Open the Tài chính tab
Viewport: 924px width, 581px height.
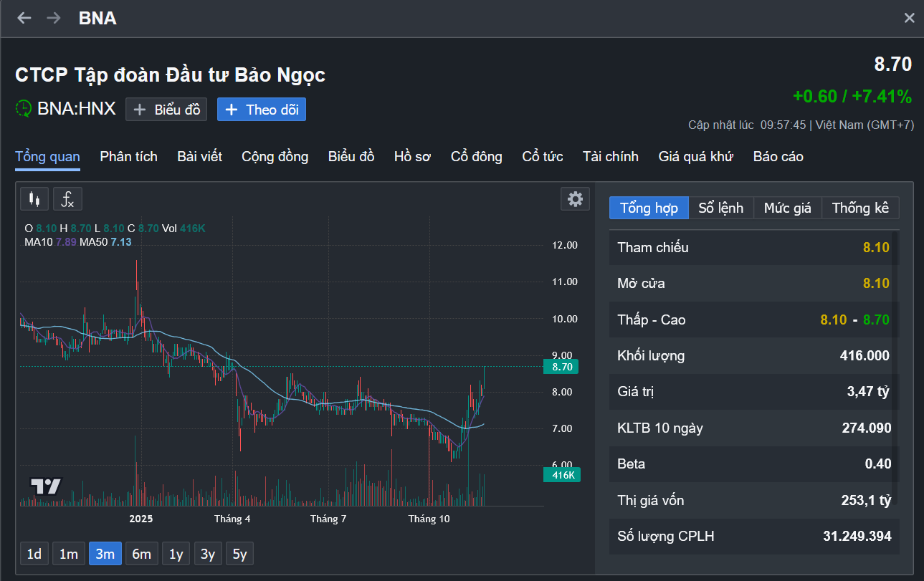click(x=611, y=157)
